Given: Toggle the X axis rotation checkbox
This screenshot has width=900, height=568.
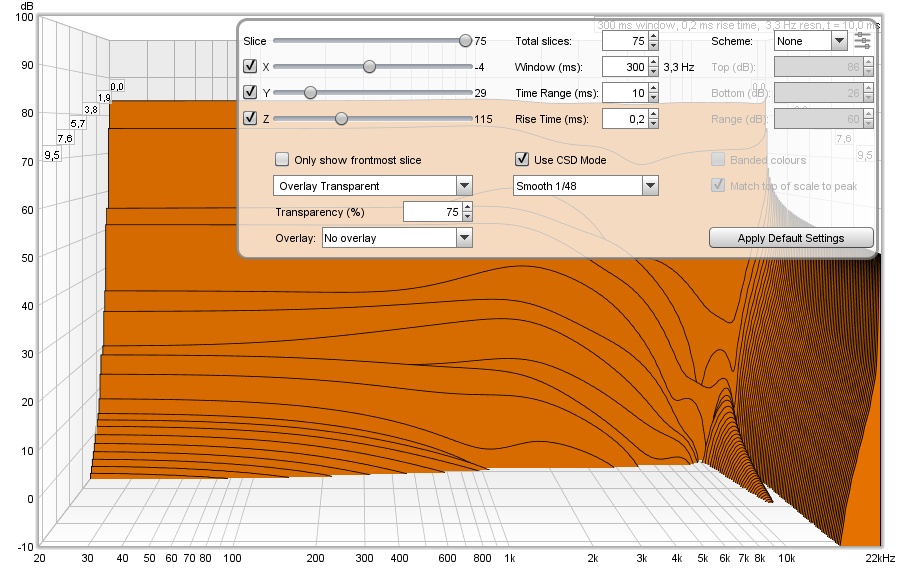Looking at the screenshot, I should (x=250, y=66).
